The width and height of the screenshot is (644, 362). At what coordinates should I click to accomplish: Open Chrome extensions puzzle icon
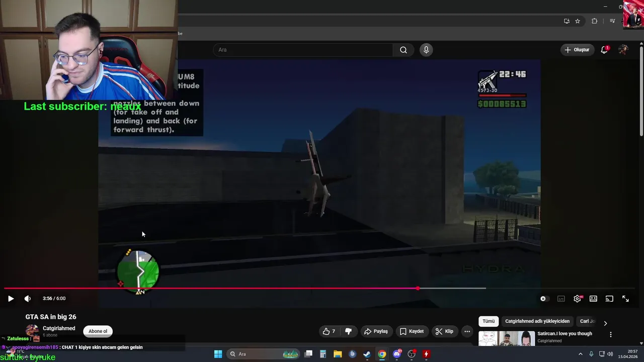[594, 21]
